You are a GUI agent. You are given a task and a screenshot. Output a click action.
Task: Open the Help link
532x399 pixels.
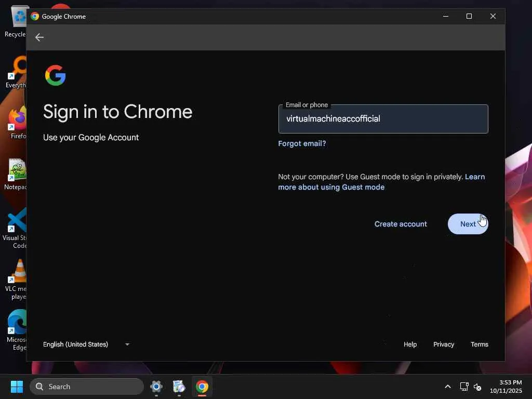pos(410,344)
